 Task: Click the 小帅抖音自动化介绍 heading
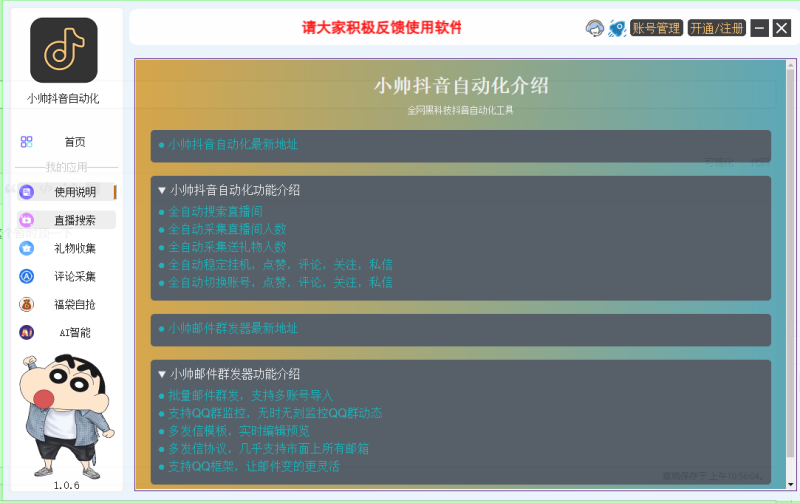(x=461, y=86)
